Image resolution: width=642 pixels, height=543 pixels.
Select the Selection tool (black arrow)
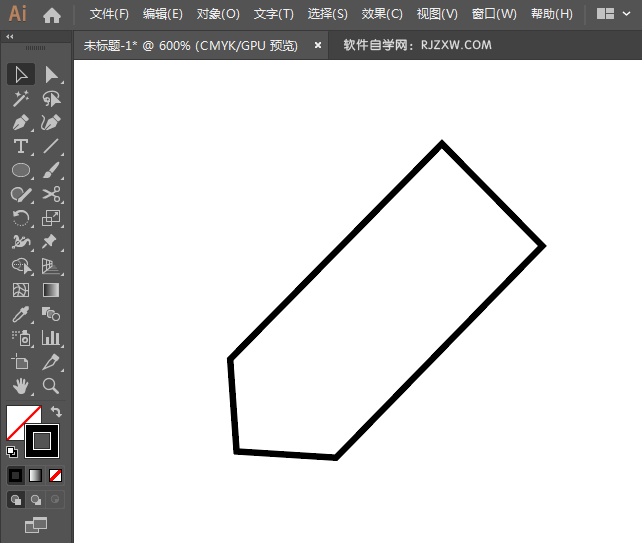[x=21, y=75]
